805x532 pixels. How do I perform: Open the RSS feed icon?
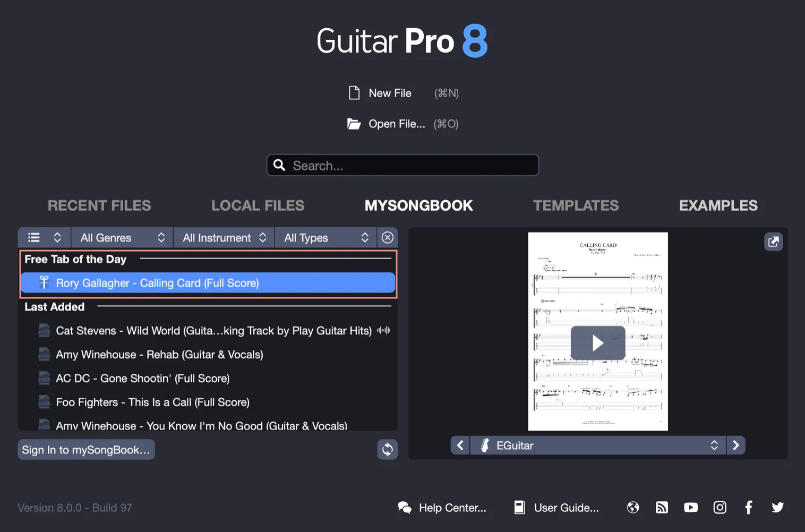point(662,508)
